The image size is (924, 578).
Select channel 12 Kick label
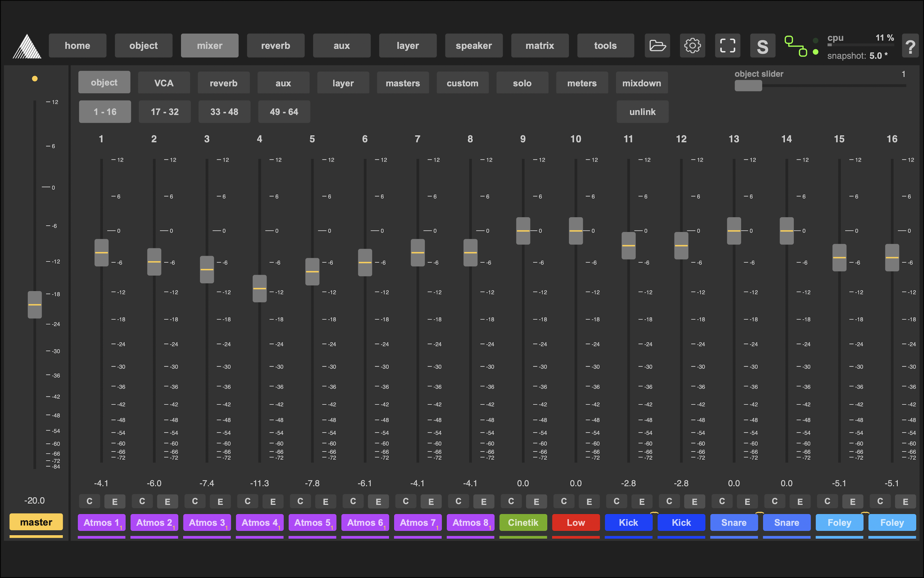(681, 522)
